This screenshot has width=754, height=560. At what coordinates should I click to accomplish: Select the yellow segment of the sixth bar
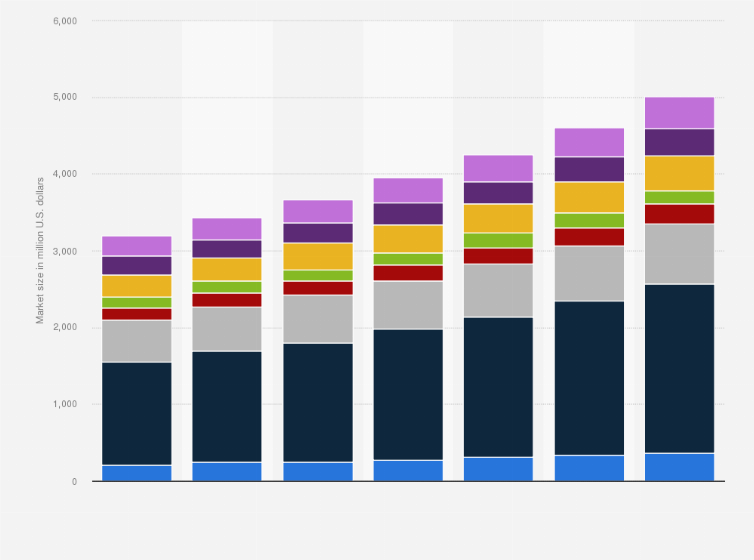[x=589, y=197]
